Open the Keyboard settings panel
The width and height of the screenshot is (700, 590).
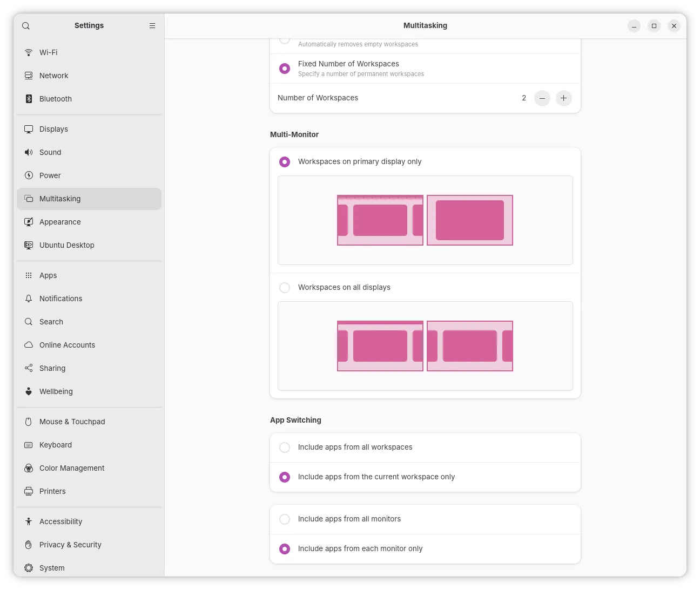(55, 445)
